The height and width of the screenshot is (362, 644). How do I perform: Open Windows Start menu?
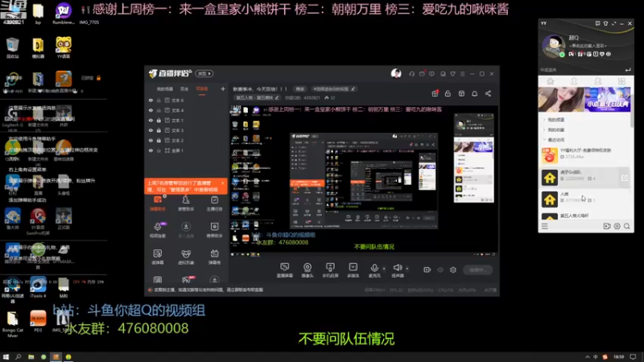6,356
